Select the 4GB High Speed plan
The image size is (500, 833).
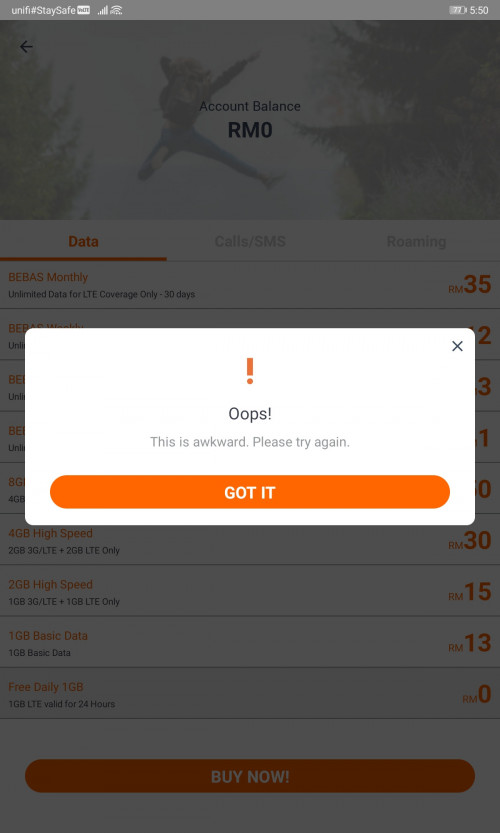250,541
